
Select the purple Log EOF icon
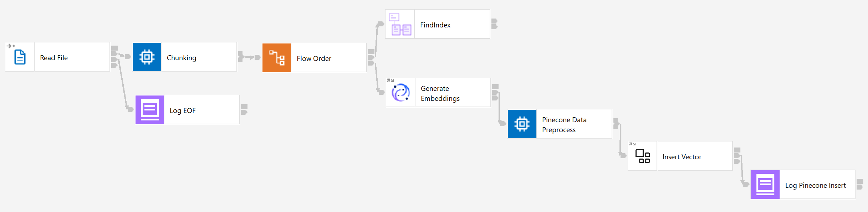(x=150, y=110)
